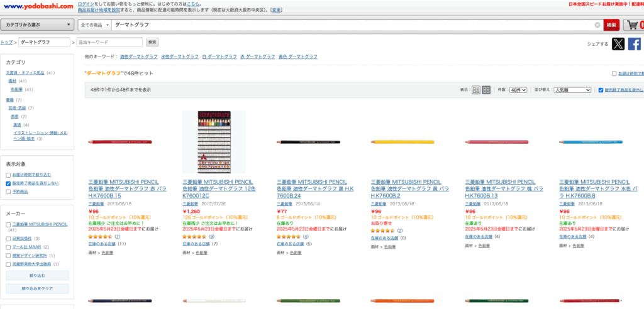The height and width of the screenshot is (309, 644).
Task: Click the こちら first-time visitor link
Action: (194, 4)
